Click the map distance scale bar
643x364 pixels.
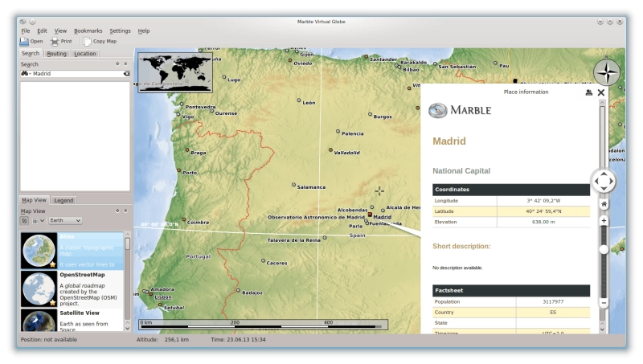coord(263,325)
